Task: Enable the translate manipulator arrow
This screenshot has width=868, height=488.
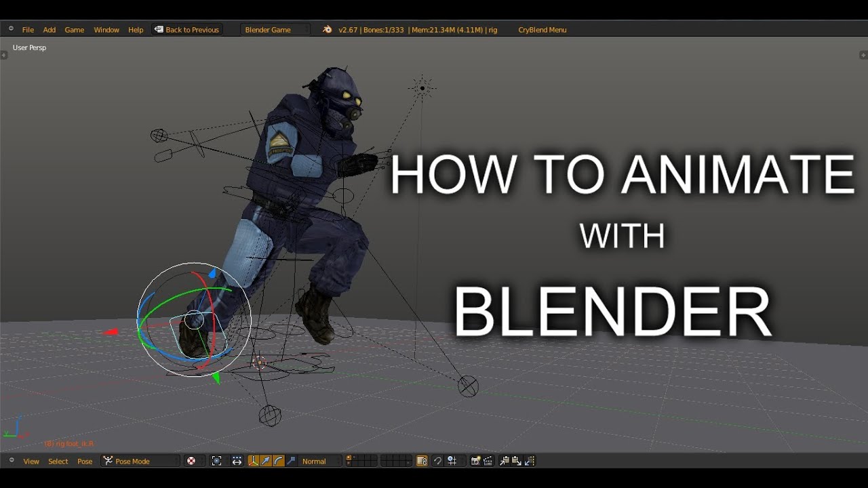Action: pos(266,461)
